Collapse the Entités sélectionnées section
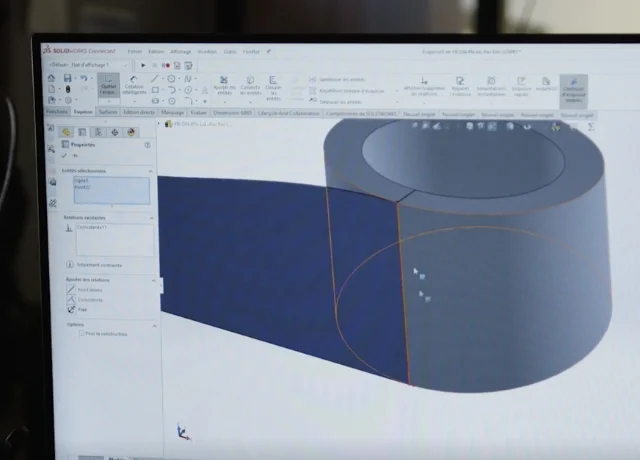This screenshot has height=460, width=640. [153, 171]
